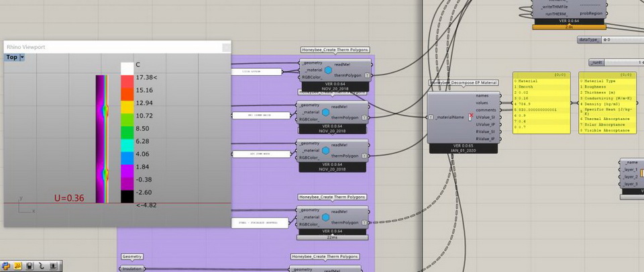Click the second yellow icon in bottom toolbar
The height and width of the screenshot is (272, 644).
(x=17, y=266)
